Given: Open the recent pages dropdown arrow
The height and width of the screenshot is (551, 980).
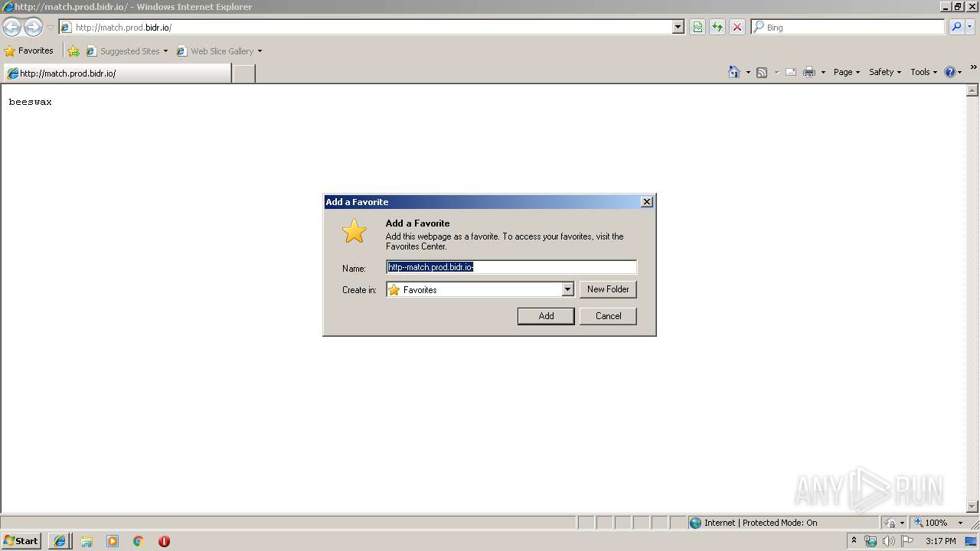Looking at the screenshot, I should point(50,28).
